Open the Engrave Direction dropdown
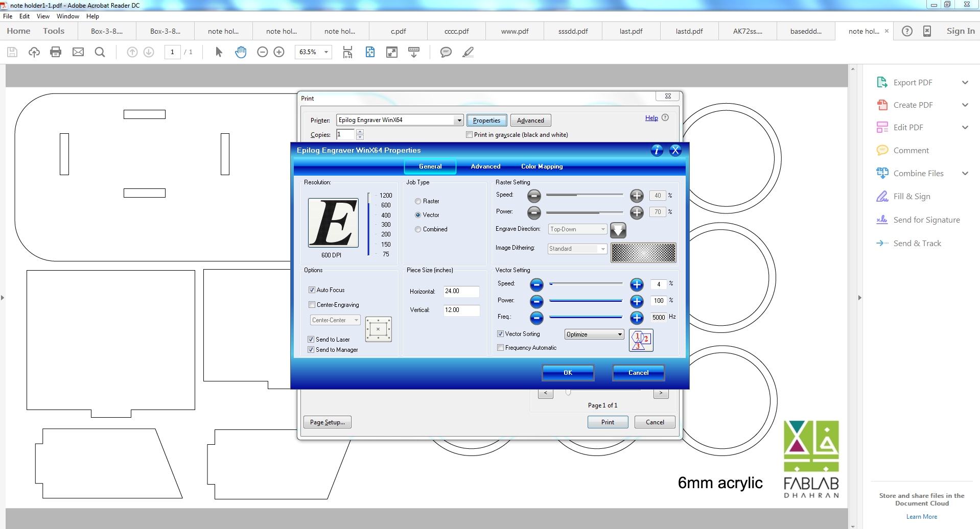 (578, 229)
